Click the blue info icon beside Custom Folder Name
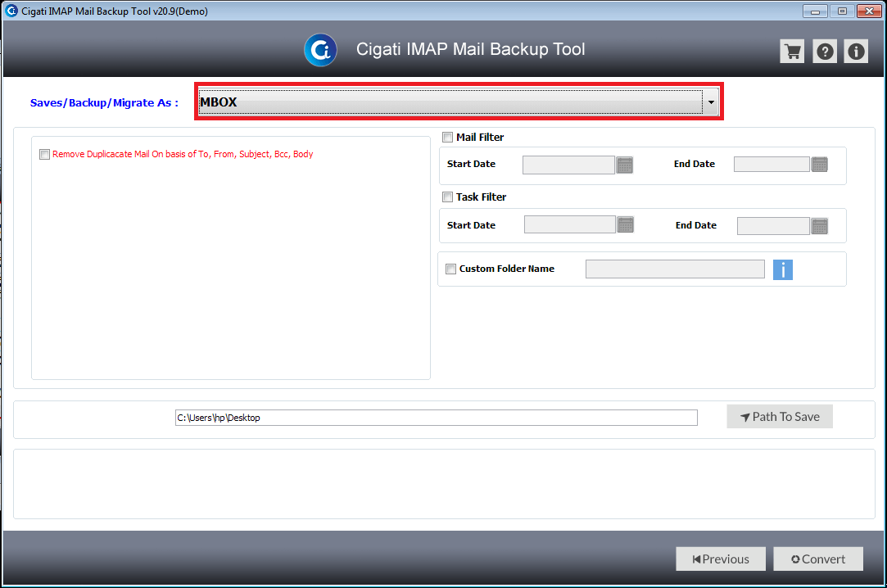The image size is (887, 588). tap(783, 269)
